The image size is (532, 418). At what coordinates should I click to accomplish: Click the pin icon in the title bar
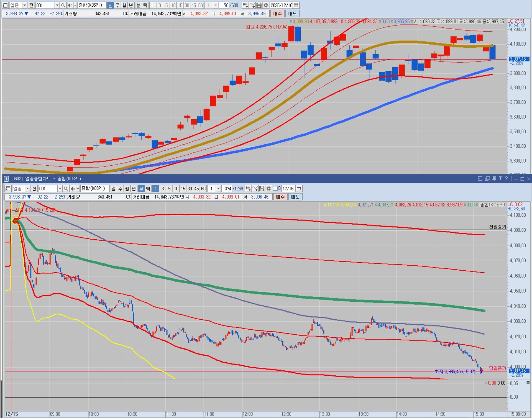(494, 179)
